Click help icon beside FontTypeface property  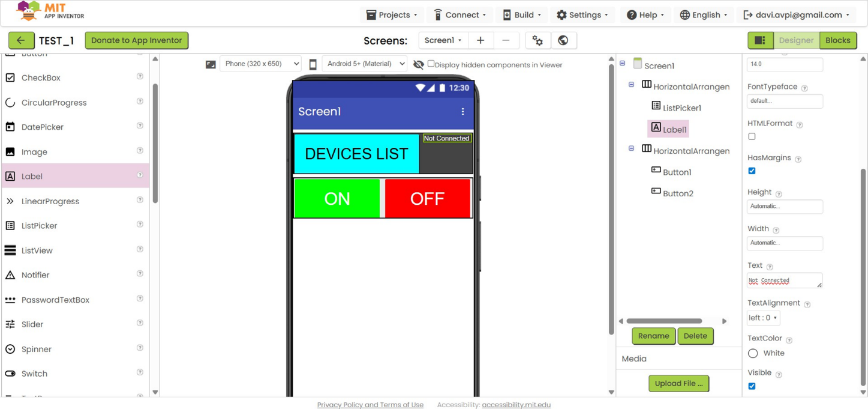tap(804, 88)
